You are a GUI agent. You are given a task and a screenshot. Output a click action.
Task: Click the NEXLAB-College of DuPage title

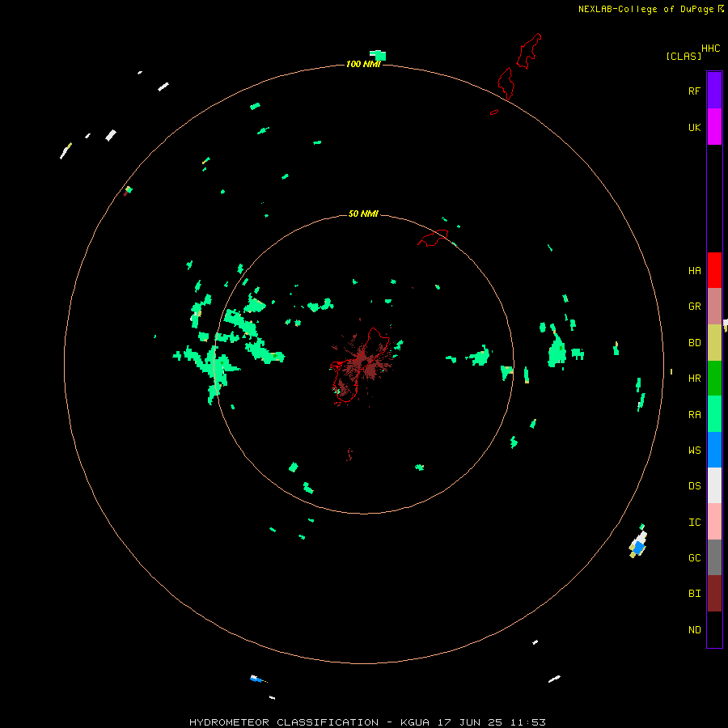645,9
